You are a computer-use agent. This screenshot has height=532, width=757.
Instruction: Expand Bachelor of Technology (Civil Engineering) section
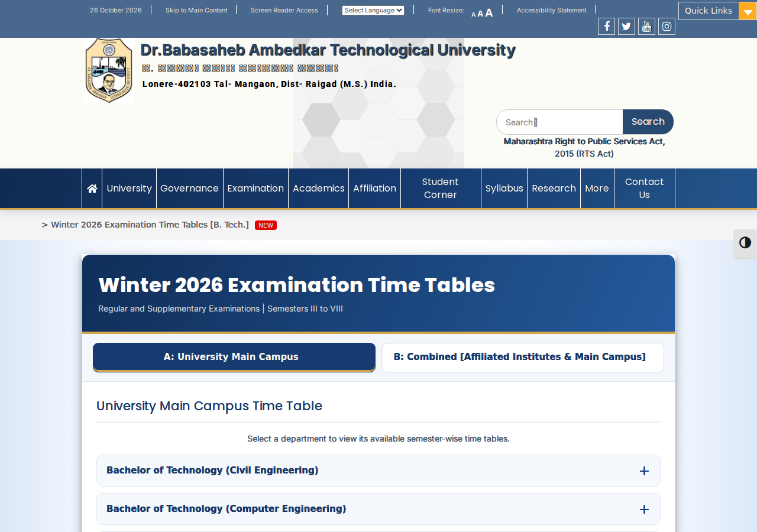tap(378, 471)
